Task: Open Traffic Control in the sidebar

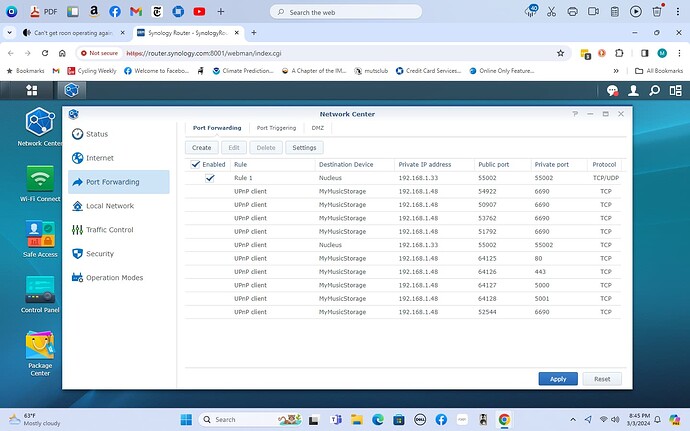Action: click(x=118, y=230)
